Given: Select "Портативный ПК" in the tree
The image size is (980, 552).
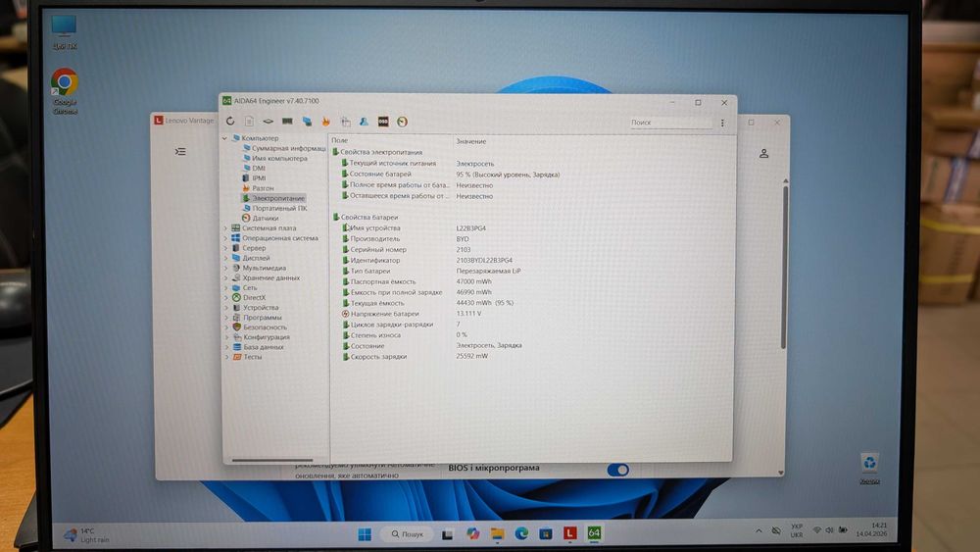Looking at the screenshot, I should (x=275, y=208).
